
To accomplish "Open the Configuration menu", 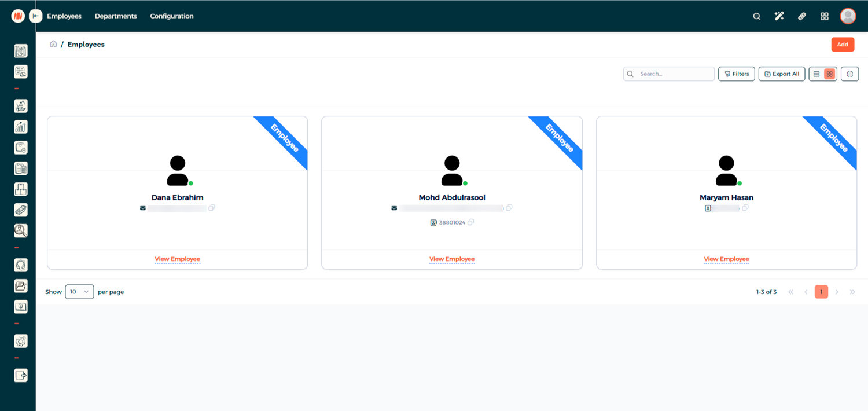I will tap(171, 16).
